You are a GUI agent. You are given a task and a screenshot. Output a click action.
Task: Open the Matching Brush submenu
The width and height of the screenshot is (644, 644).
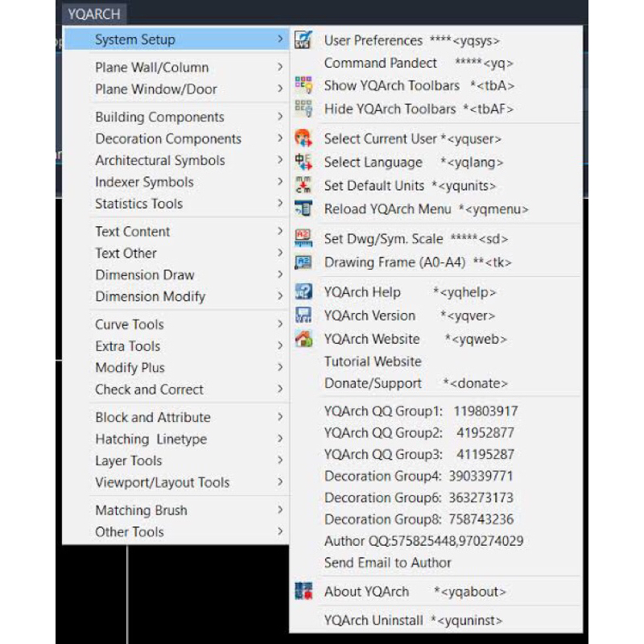point(176,510)
